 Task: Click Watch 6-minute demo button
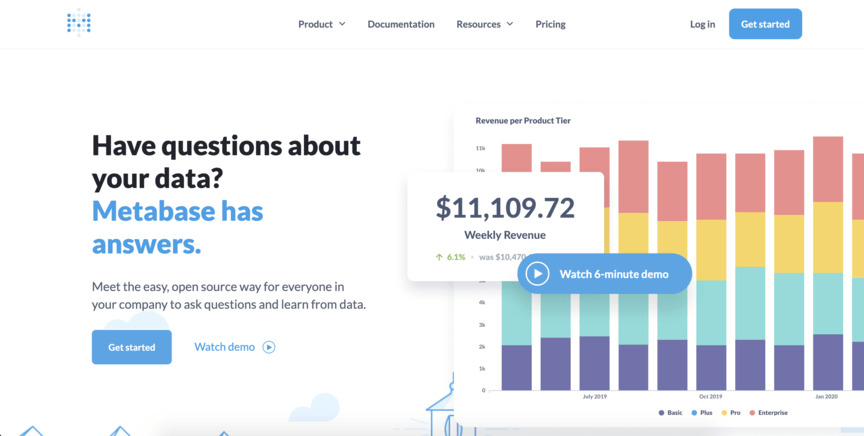click(x=604, y=273)
